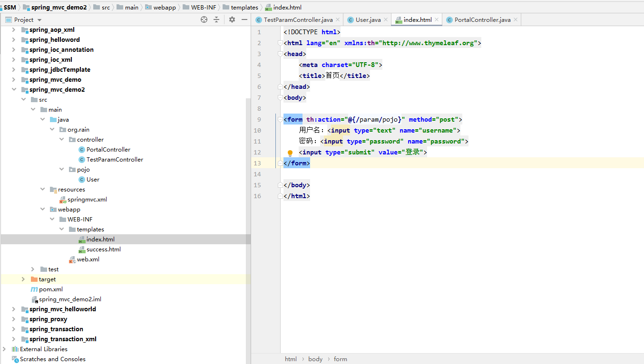The height and width of the screenshot is (364, 644).
Task: Click the web.xml file icon
Action: [x=72, y=259]
